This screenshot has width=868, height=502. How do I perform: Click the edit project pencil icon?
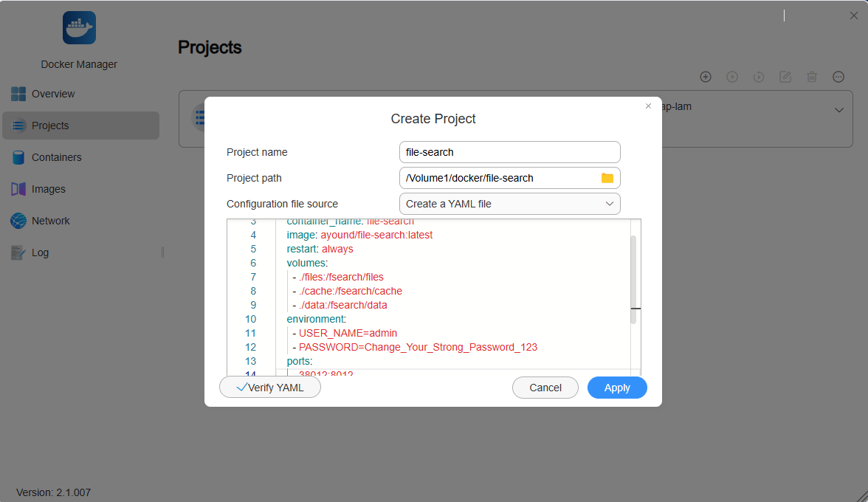point(785,77)
